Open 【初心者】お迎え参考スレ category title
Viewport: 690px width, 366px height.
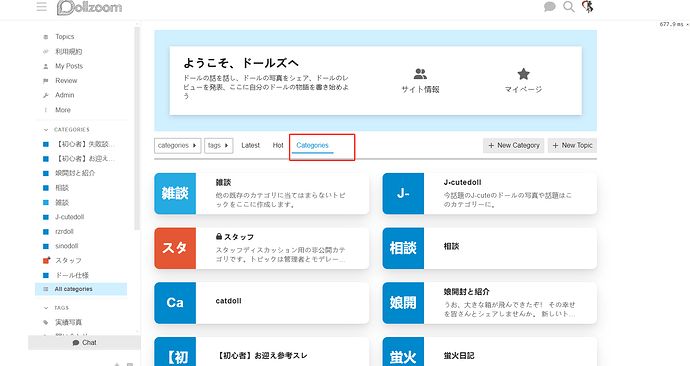pyautogui.click(x=263, y=355)
